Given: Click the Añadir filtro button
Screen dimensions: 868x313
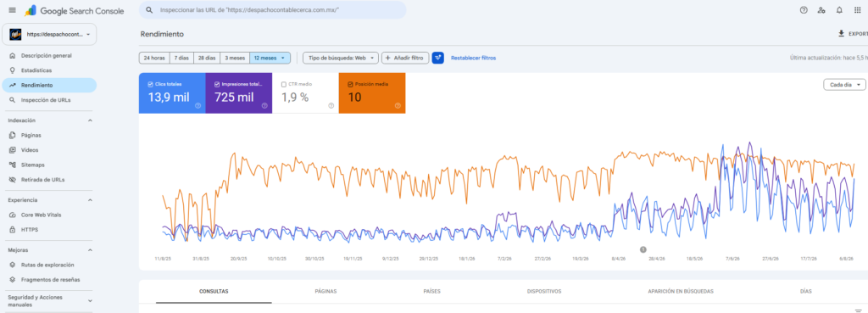Looking at the screenshot, I should coord(405,58).
